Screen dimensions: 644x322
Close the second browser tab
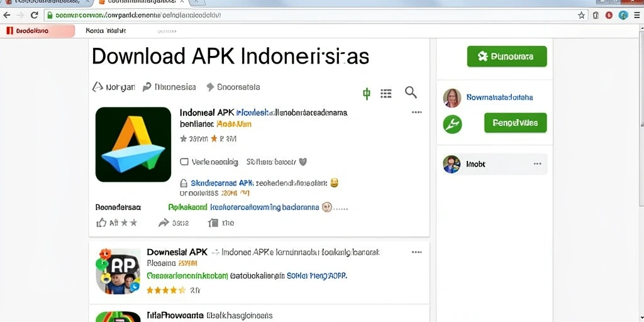(x=181, y=2)
